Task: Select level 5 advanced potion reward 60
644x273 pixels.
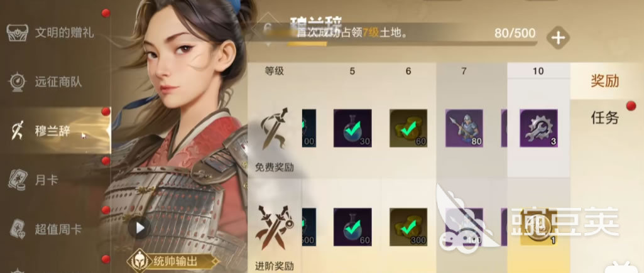Action: tap(352, 227)
